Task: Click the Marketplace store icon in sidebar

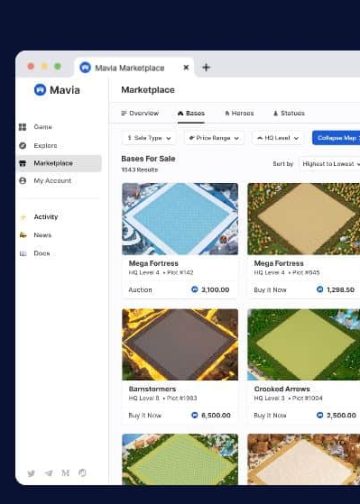Action: (x=23, y=163)
